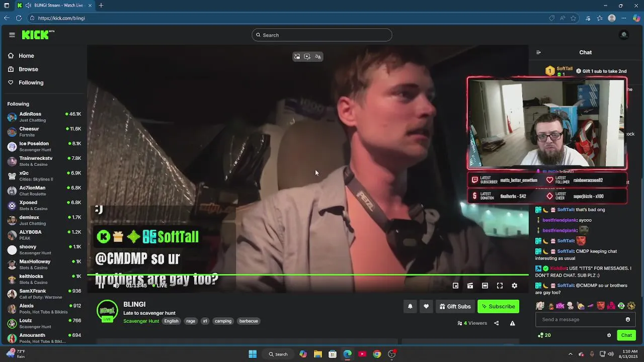Add page to favorites star icon

point(573,18)
